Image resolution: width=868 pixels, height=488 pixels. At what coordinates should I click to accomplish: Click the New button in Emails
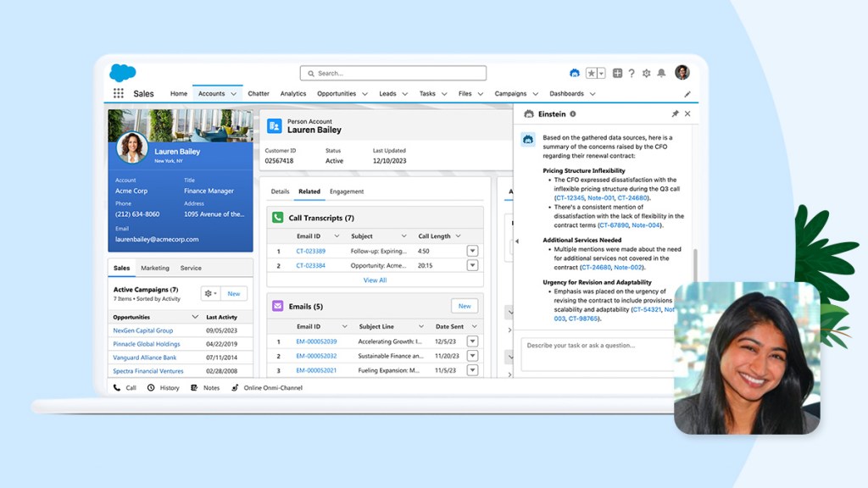coord(464,306)
